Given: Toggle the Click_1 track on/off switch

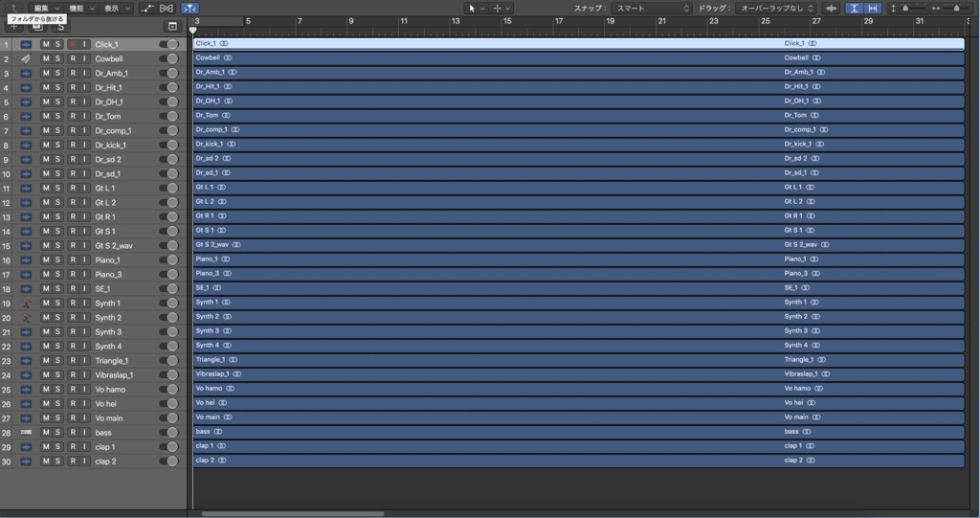Looking at the screenshot, I should coord(168,44).
